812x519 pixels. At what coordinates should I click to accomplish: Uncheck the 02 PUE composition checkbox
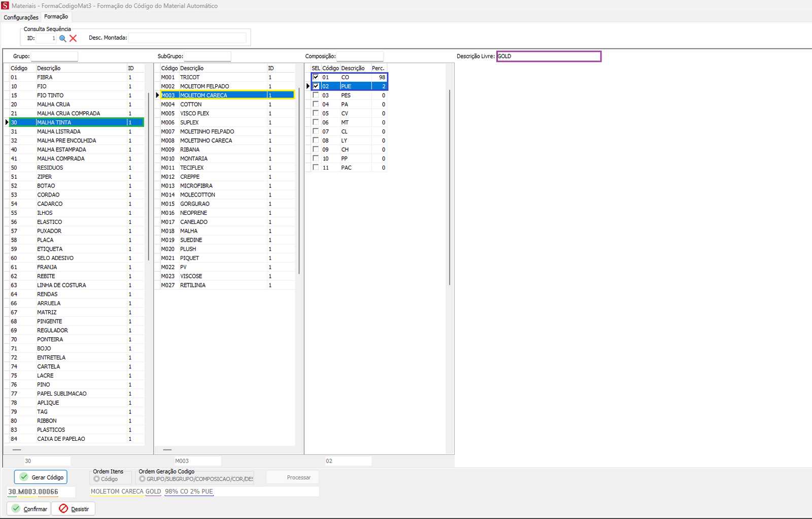tap(316, 86)
